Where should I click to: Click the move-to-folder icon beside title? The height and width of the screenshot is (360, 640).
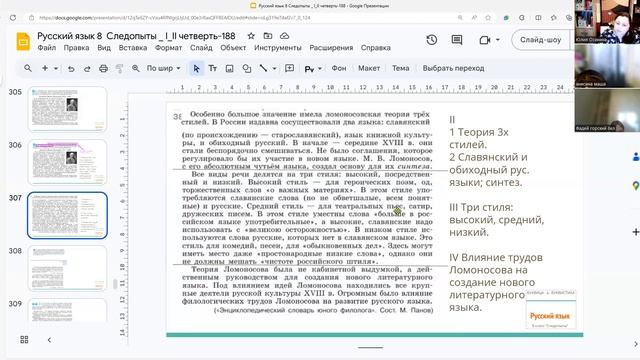268,36
